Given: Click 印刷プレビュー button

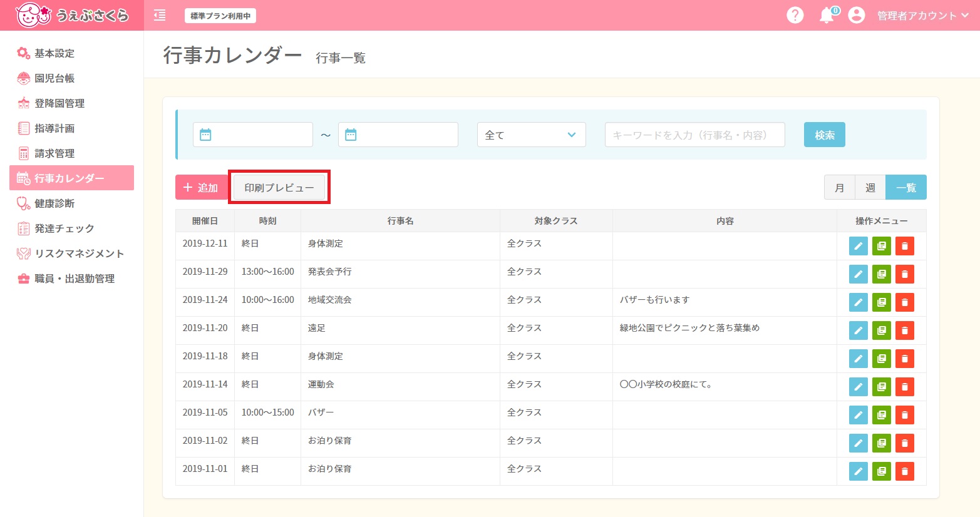Looking at the screenshot, I should (279, 187).
